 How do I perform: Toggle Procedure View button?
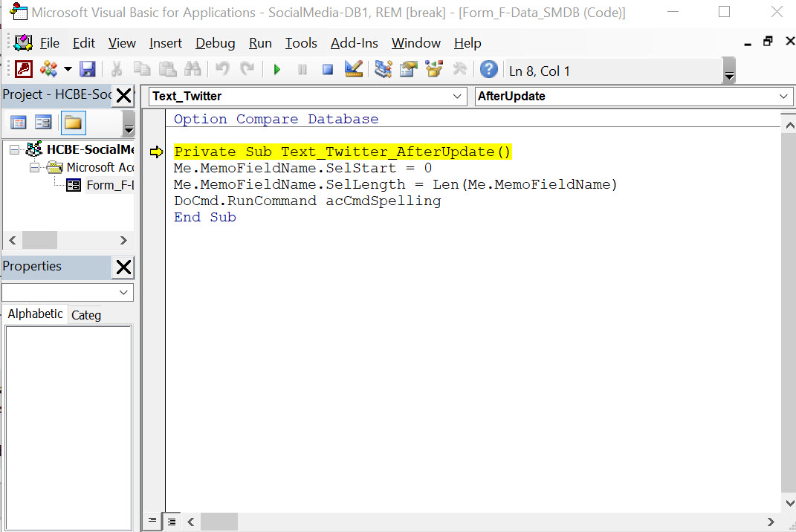(x=152, y=521)
